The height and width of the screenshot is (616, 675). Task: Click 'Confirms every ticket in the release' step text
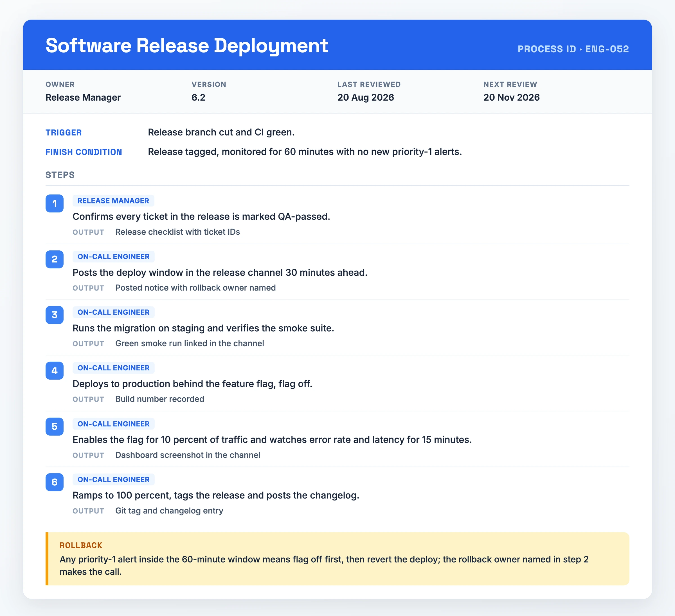(201, 216)
